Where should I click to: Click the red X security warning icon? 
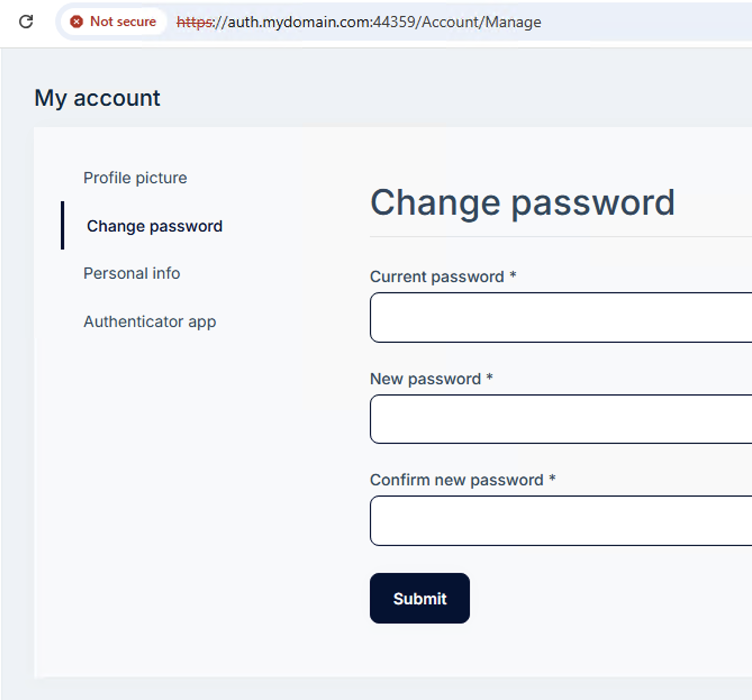pos(76,21)
